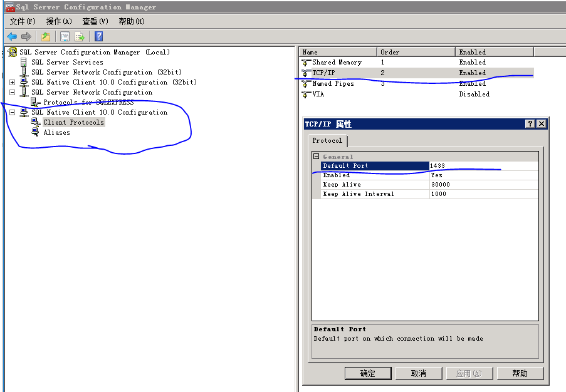Select the Keep Alive Interval property label
The image size is (566, 392).
(x=359, y=193)
